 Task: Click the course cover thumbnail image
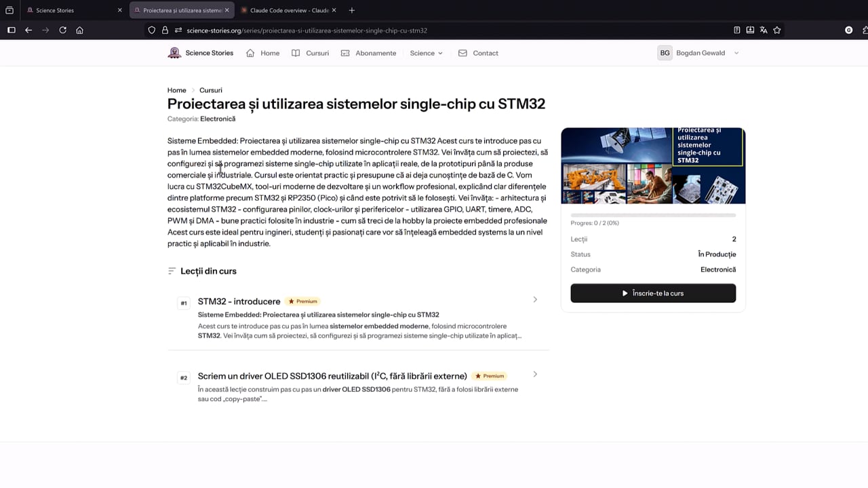pos(653,165)
